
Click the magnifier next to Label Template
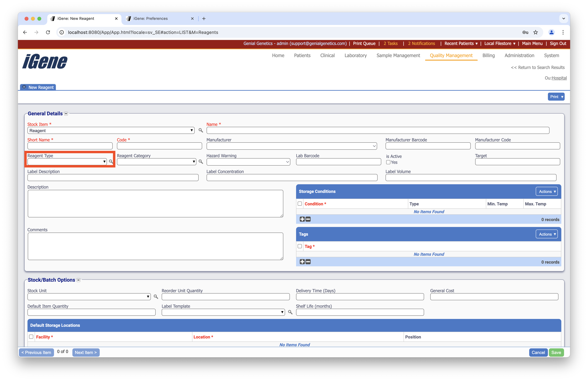(290, 312)
